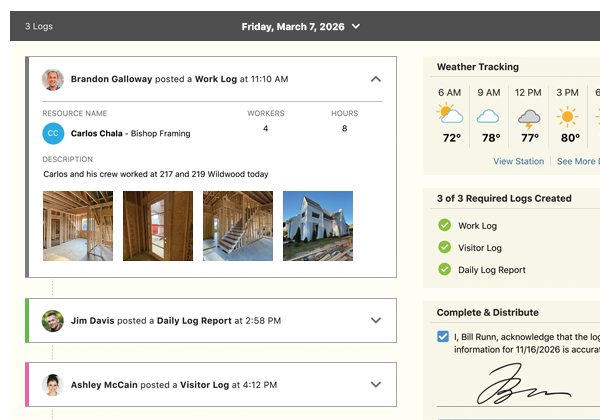The width and height of the screenshot is (600, 420).
Task: Click the CC initials avatar for Carlos Chala
Action: click(x=53, y=133)
